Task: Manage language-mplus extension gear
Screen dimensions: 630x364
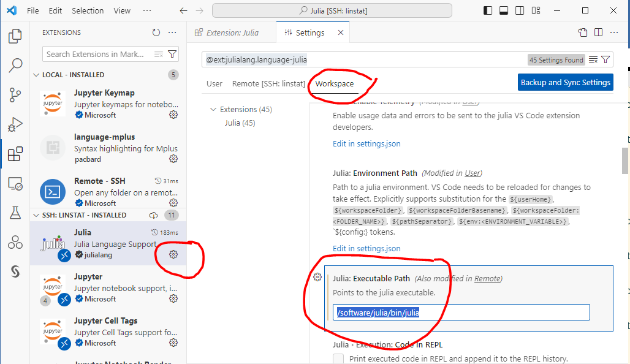Action: (x=173, y=159)
